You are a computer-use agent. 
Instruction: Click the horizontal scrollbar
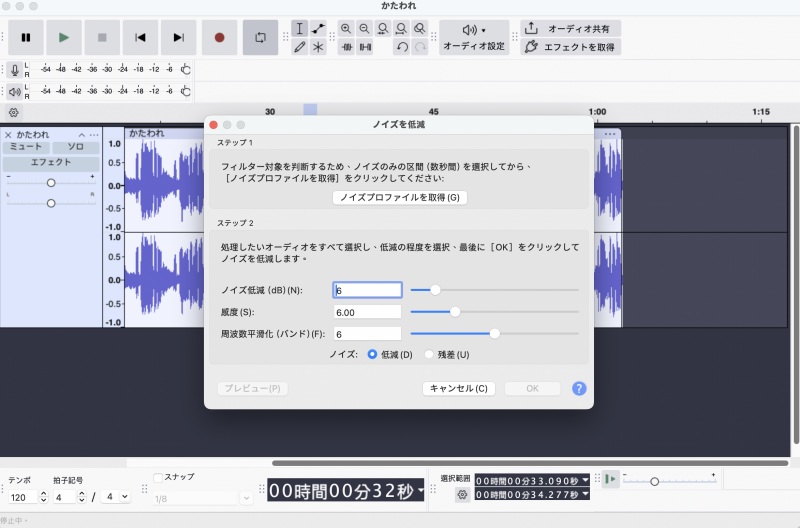click(x=530, y=463)
